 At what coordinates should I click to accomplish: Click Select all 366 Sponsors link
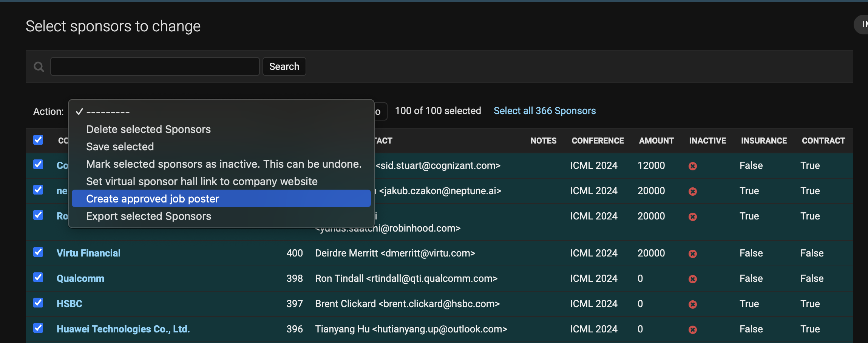point(545,111)
